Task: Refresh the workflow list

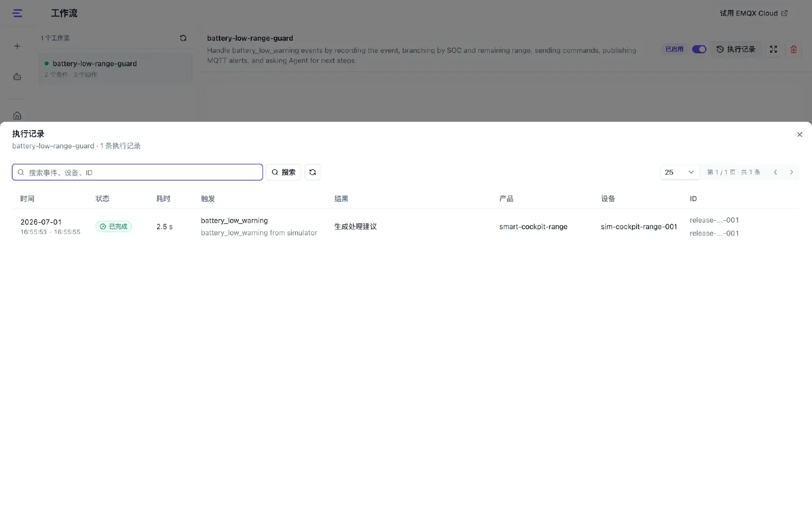Action: 183,38
